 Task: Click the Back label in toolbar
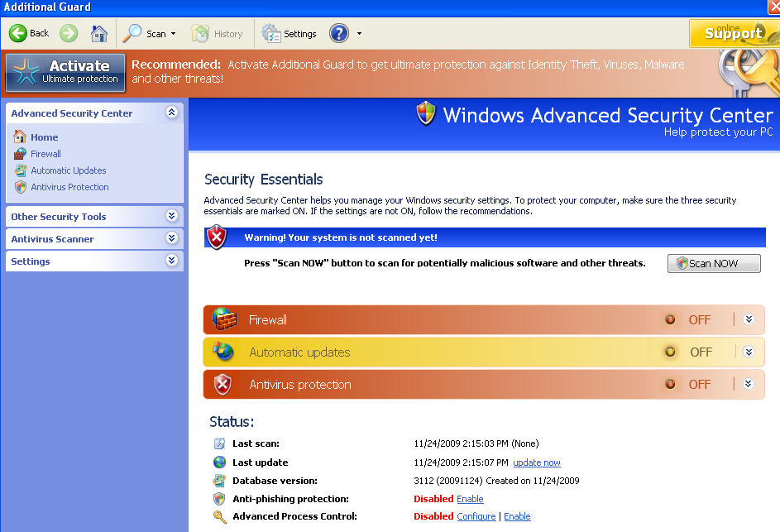tap(40, 33)
